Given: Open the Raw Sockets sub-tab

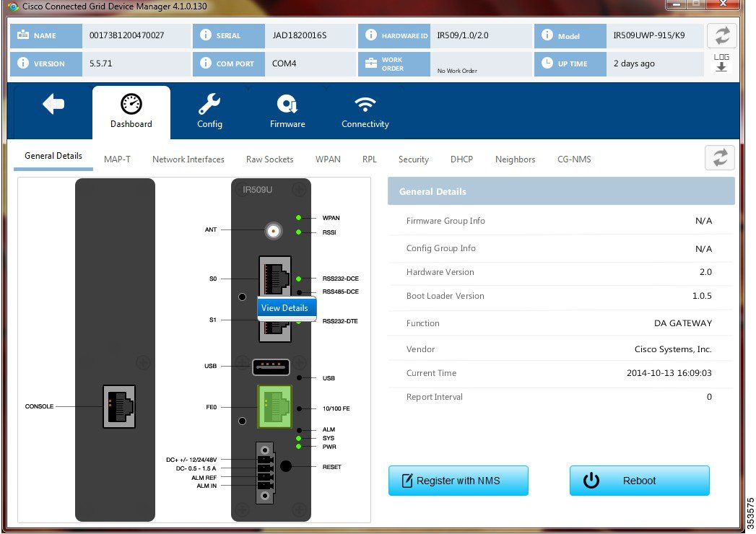Looking at the screenshot, I should click(x=269, y=159).
